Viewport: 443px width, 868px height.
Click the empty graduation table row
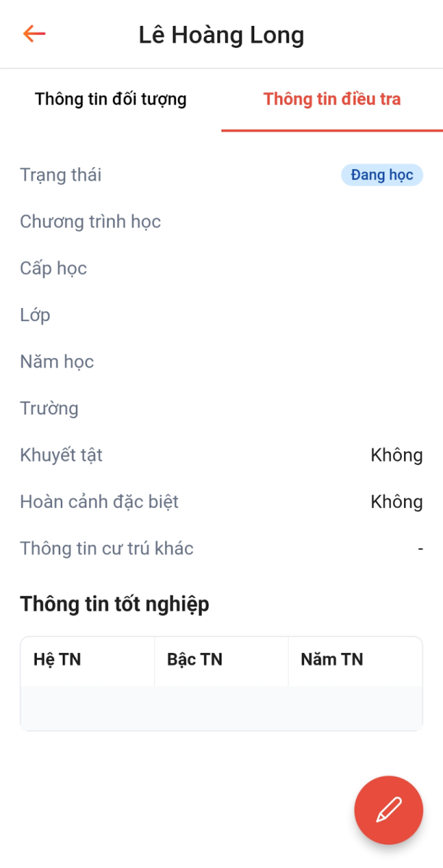221,708
